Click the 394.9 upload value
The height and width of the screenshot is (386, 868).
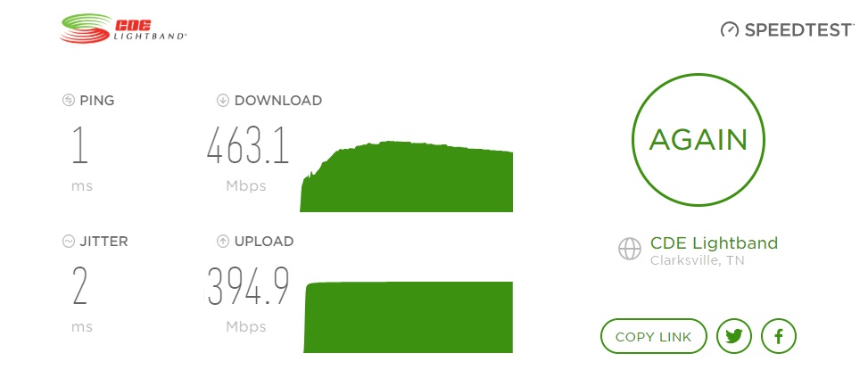[x=248, y=286]
